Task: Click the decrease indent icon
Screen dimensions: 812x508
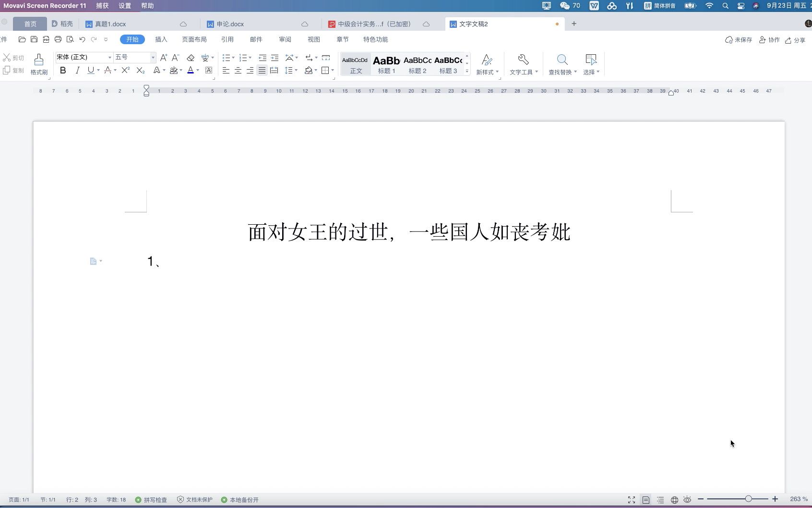Action: pyautogui.click(x=262, y=58)
